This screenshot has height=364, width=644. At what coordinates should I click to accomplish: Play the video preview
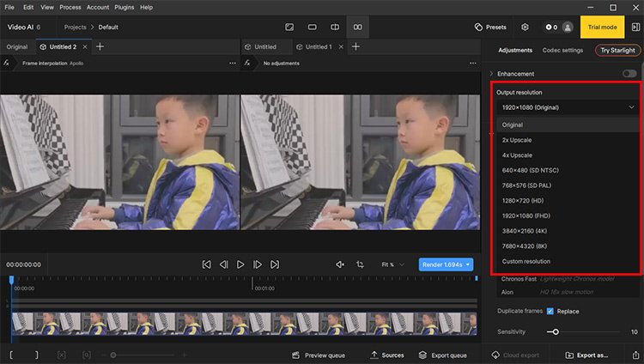point(240,264)
